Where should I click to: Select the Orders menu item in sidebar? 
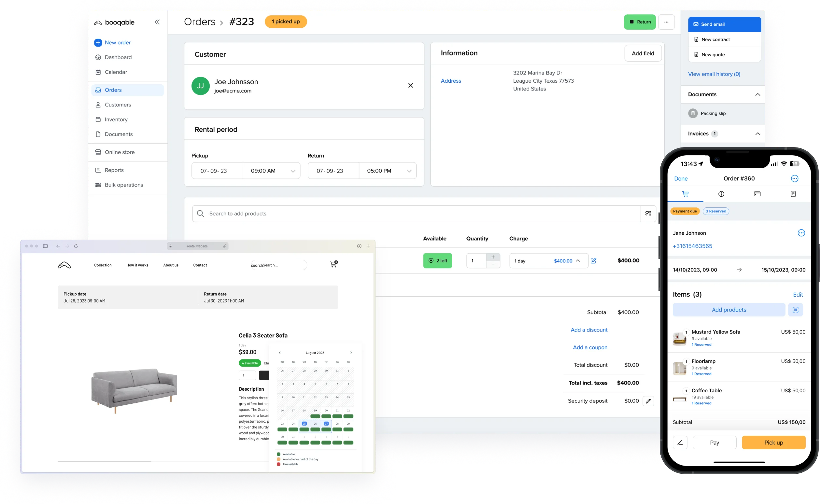point(113,90)
